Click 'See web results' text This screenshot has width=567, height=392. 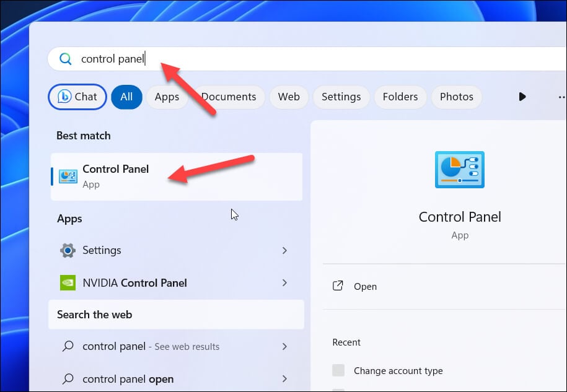point(187,347)
